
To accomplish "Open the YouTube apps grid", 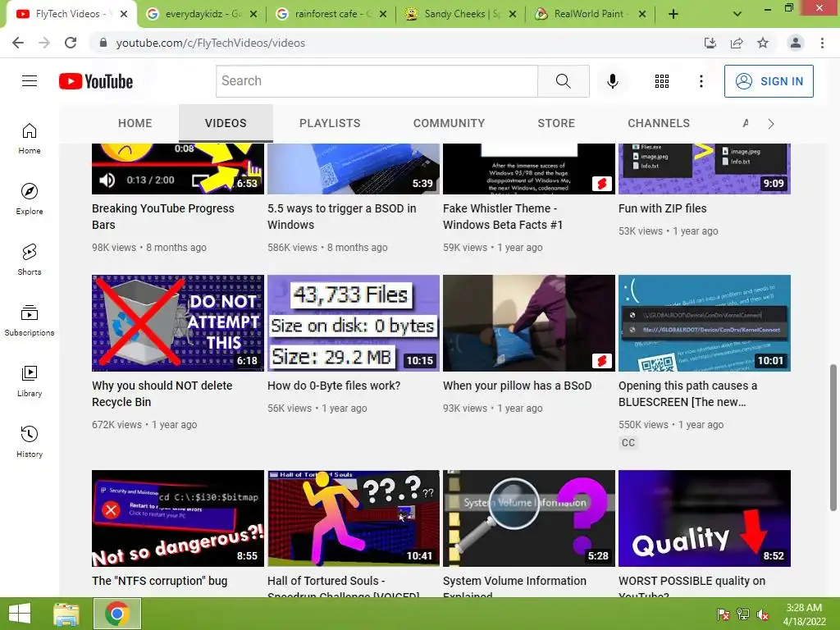I will click(x=662, y=81).
